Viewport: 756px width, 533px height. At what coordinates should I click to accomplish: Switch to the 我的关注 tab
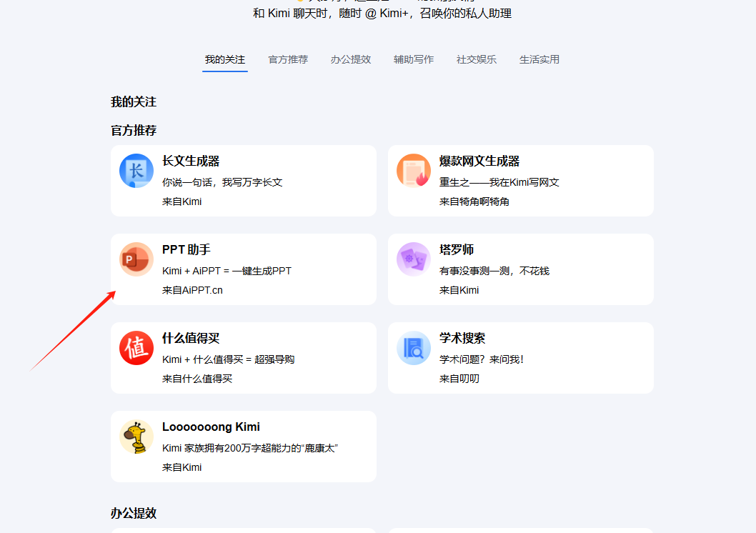tap(225, 60)
